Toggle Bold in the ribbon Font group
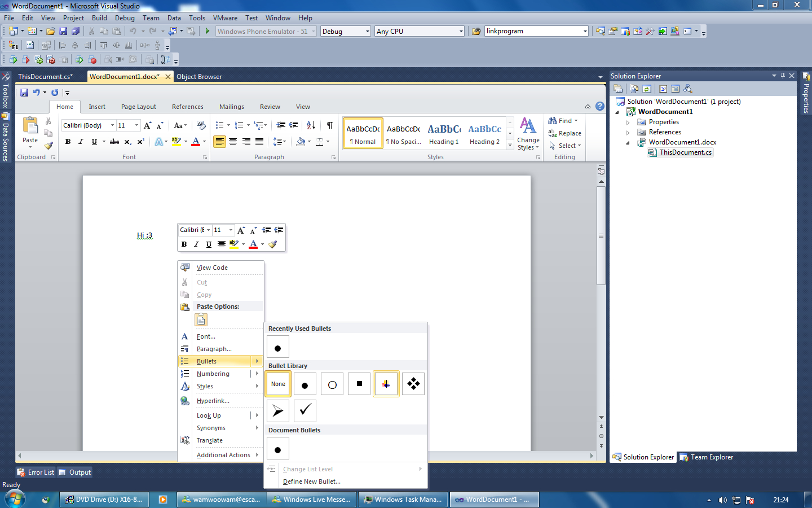This screenshot has height=508, width=812. click(68, 142)
